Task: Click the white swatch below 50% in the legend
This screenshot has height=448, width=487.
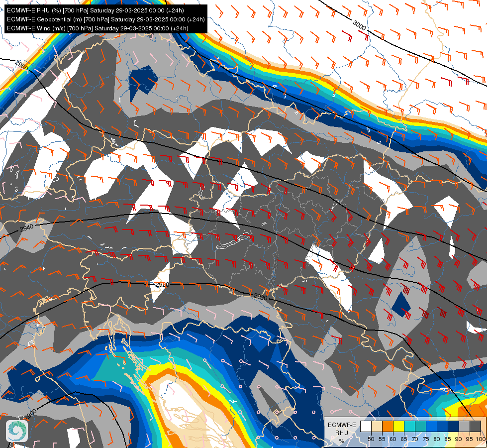Action: click(x=366, y=426)
